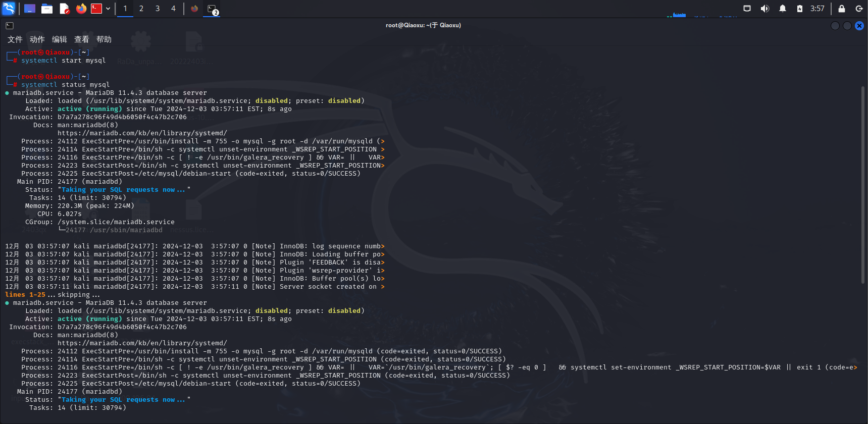Click the network connection tray icon
Screen dimensions: 868x424
(x=747, y=9)
